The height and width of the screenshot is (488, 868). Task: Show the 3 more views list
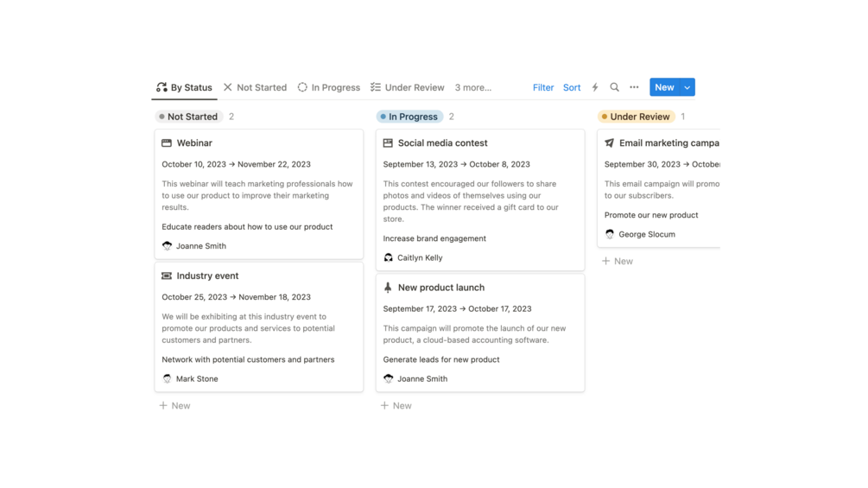pos(472,87)
